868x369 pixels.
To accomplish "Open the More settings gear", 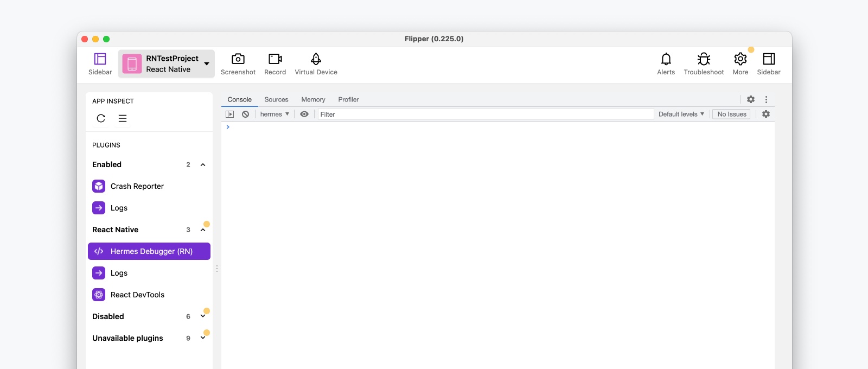I will tap(740, 59).
